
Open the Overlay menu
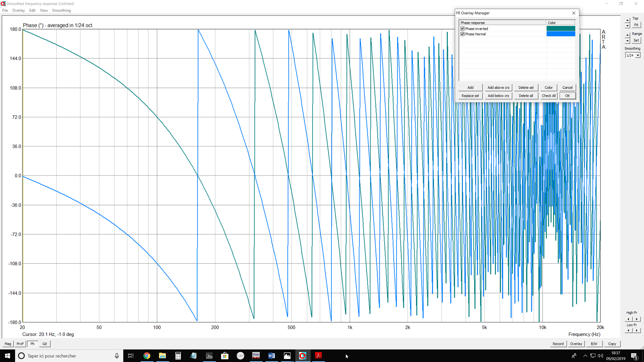click(x=18, y=10)
